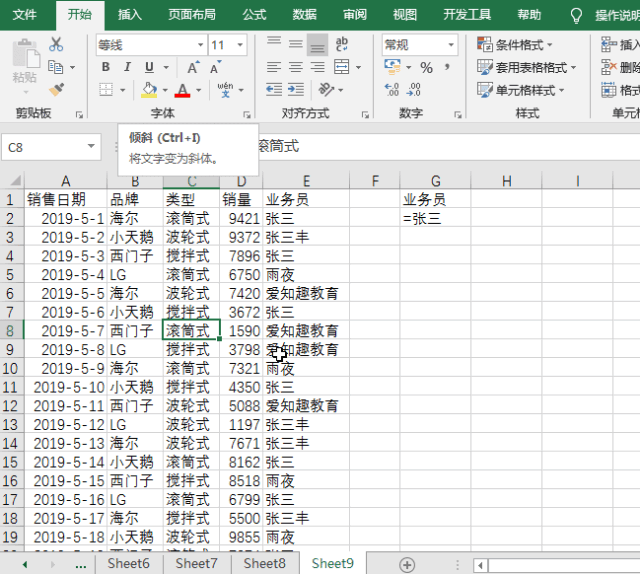Click the cell borders icon
Screen dimensions: 640x574
click(x=106, y=90)
